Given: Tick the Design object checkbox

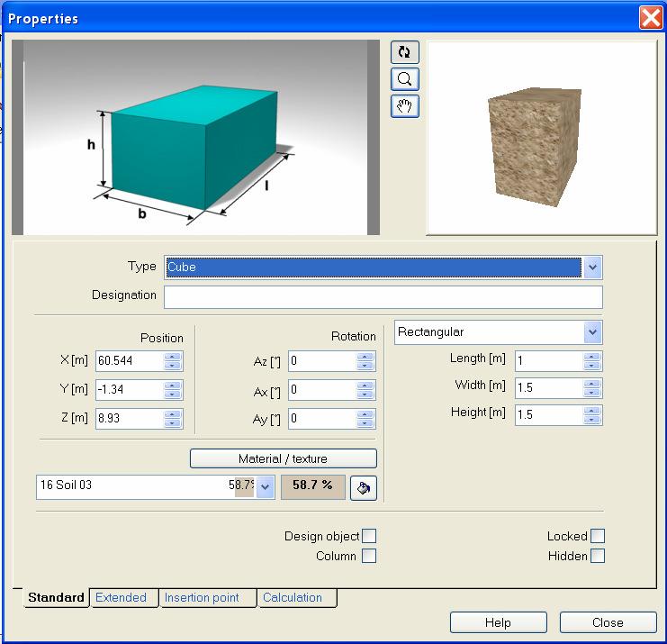Looking at the screenshot, I should [369, 536].
